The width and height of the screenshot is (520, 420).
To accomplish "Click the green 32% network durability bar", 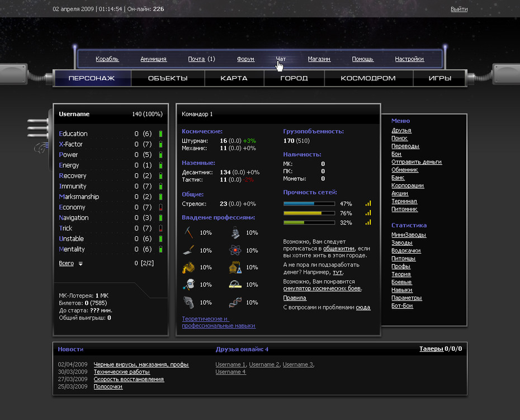I will click(309, 223).
